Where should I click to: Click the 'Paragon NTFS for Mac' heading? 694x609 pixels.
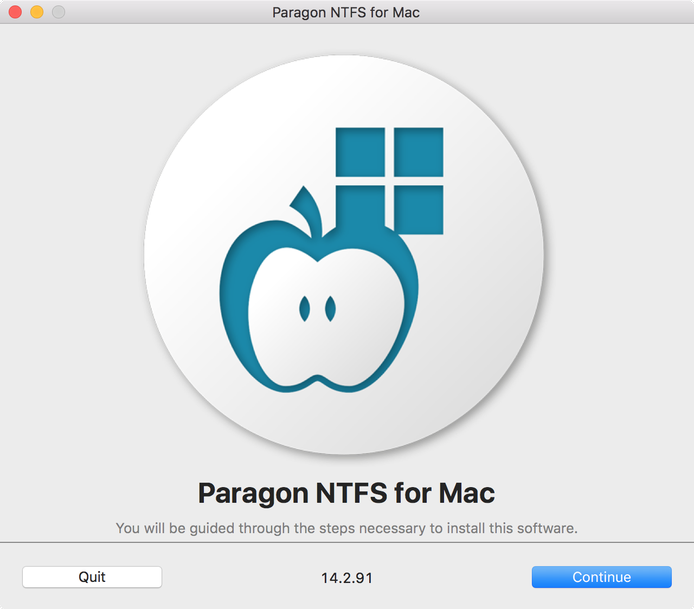click(346, 493)
